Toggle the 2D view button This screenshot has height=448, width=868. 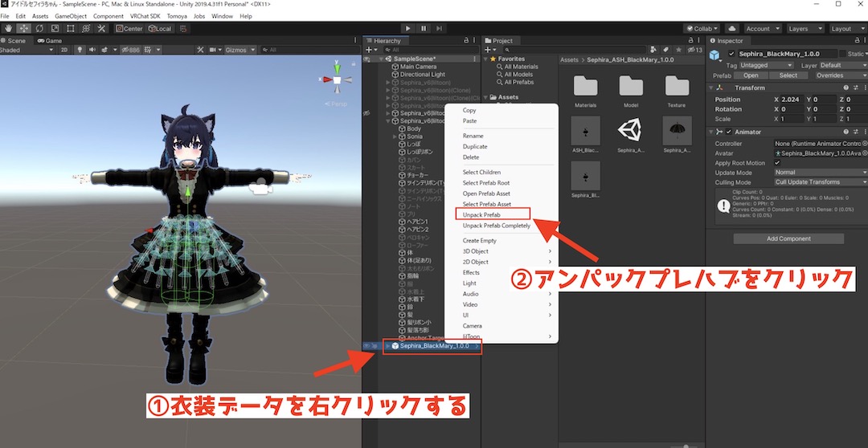pyautogui.click(x=64, y=50)
